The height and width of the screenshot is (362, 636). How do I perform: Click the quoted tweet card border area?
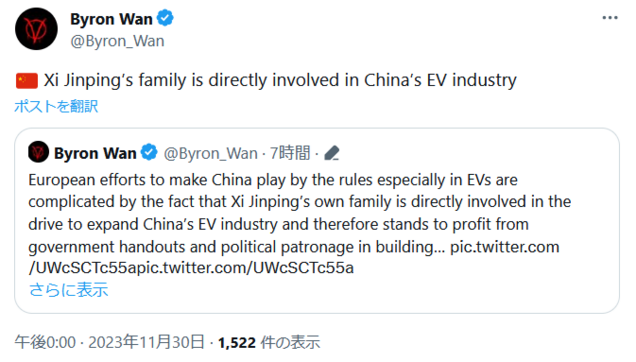[317, 221]
